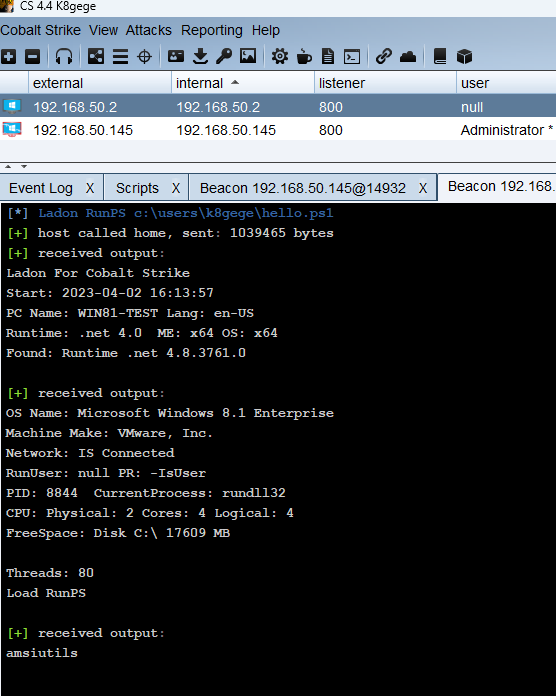
Task: Open Listeners via the headphones icon
Action: (64, 56)
